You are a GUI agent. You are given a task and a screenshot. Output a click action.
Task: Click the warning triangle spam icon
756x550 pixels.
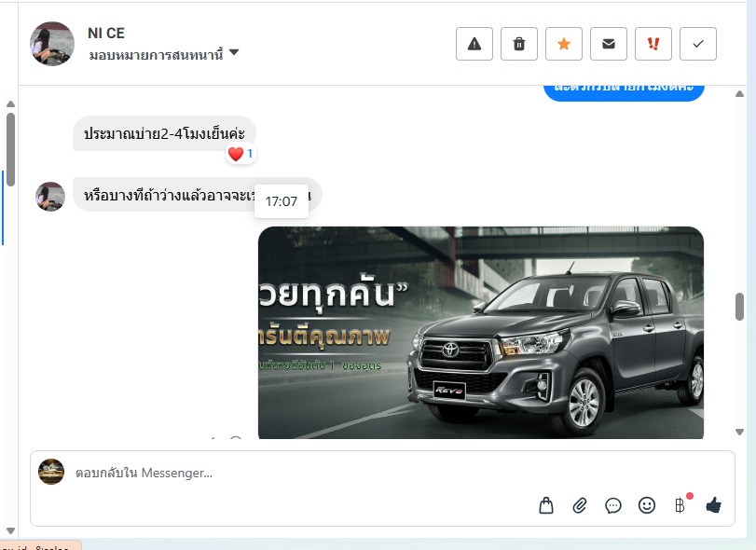[x=474, y=44]
